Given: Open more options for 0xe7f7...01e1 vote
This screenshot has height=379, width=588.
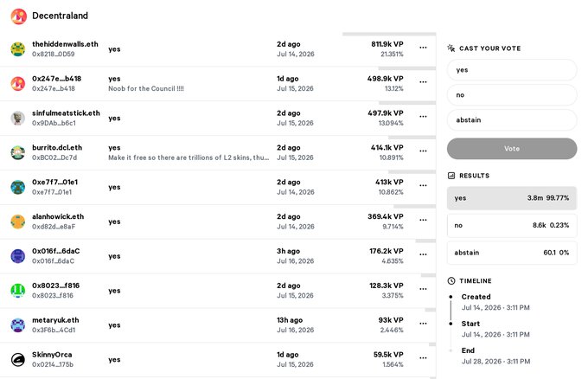Looking at the screenshot, I should (423, 186).
